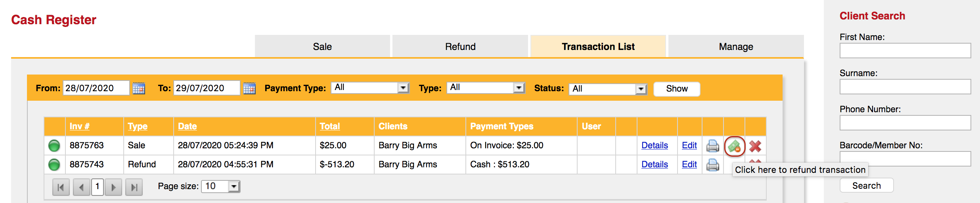Image resolution: width=980 pixels, height=203 pixels.
Task: Expand the Payment Type dropdown
Action: click(x=403, y=88)
